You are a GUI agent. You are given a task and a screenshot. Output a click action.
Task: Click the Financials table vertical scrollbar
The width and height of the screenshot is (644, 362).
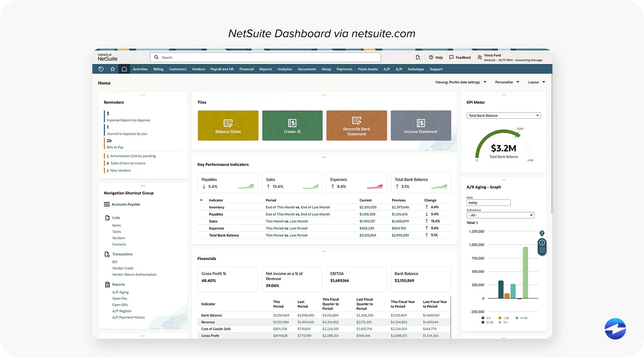(x=450, y=317)
